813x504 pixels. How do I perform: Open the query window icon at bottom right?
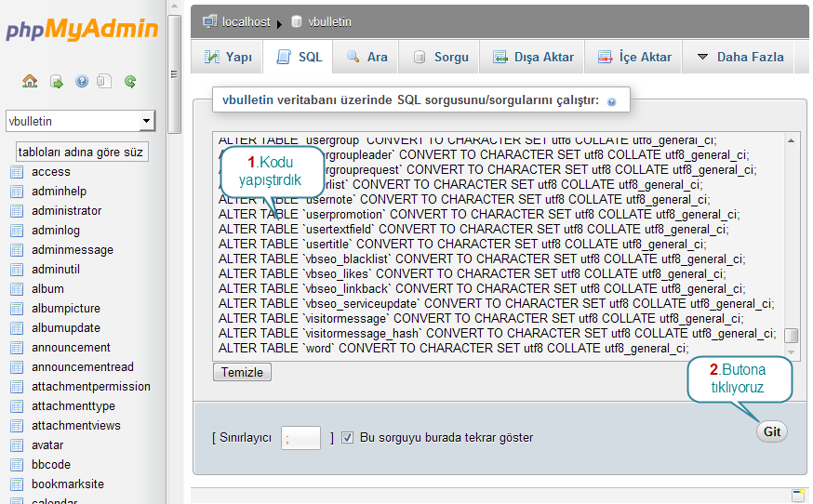click(798, 496)
